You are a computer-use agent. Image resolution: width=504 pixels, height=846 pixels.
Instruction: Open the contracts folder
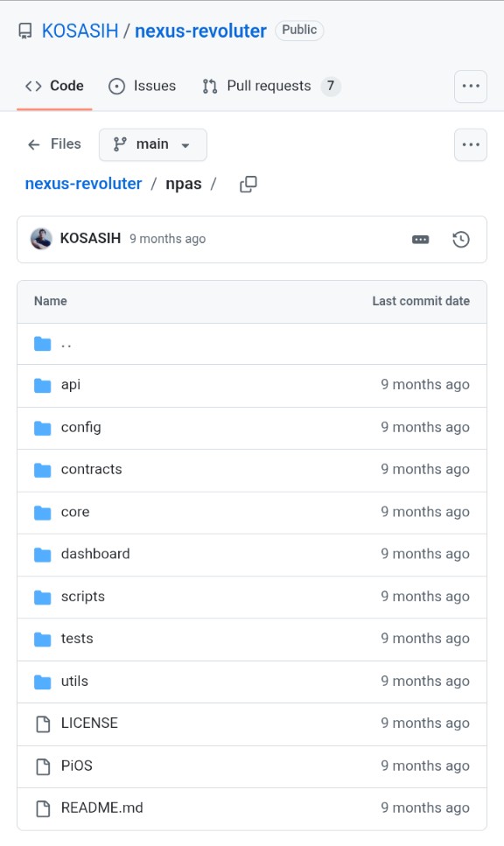point(91,470)
